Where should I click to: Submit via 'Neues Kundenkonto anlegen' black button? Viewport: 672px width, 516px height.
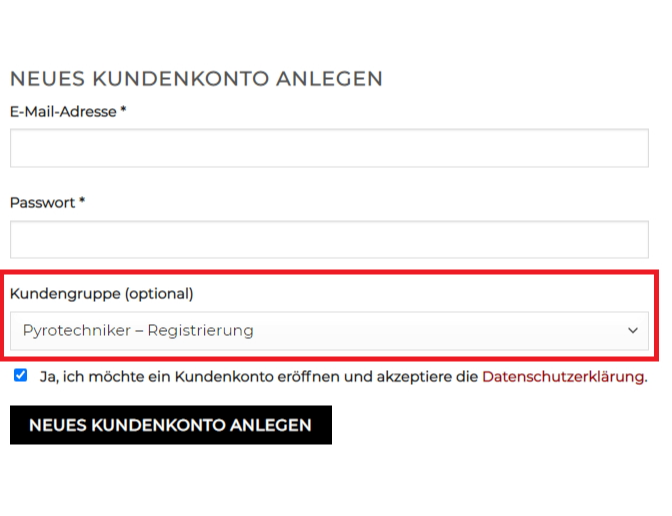pos(171,425)
